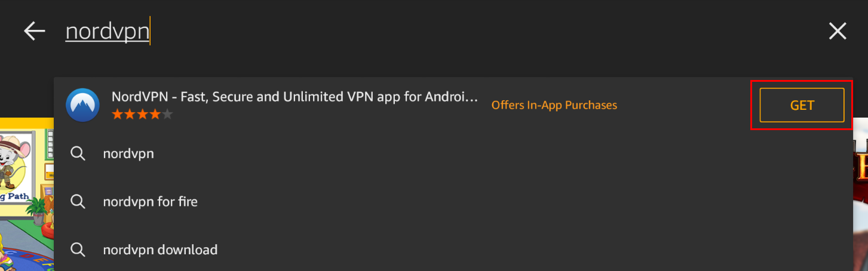Place cursor in the nordvpn search field
Screen dimensions: 868x271
[108, 31]
